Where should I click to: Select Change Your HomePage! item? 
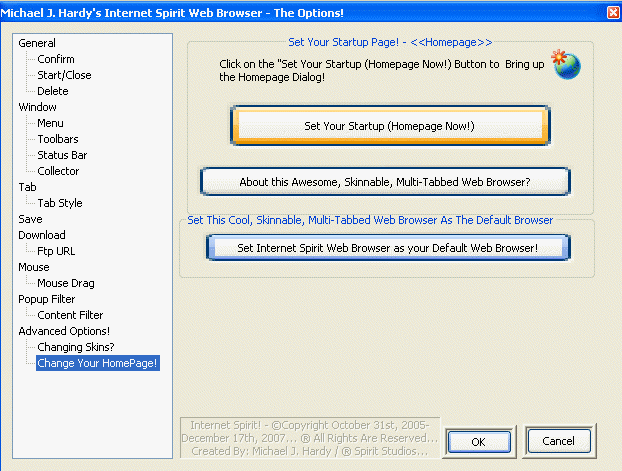click(x=98, y=363)
